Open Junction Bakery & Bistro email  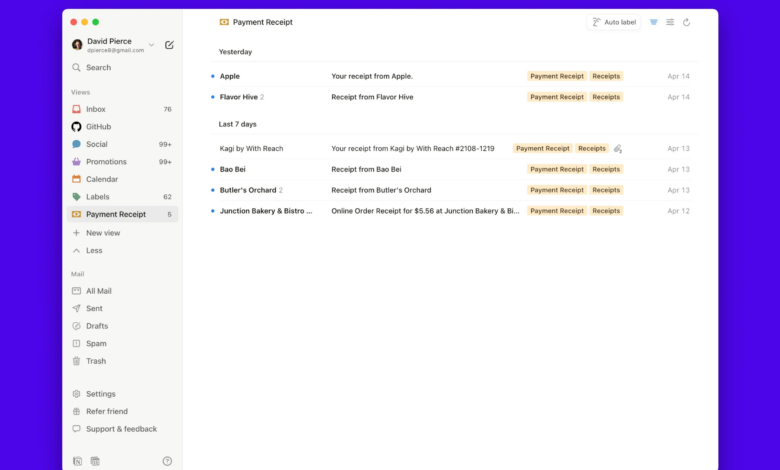click(454, 211)
